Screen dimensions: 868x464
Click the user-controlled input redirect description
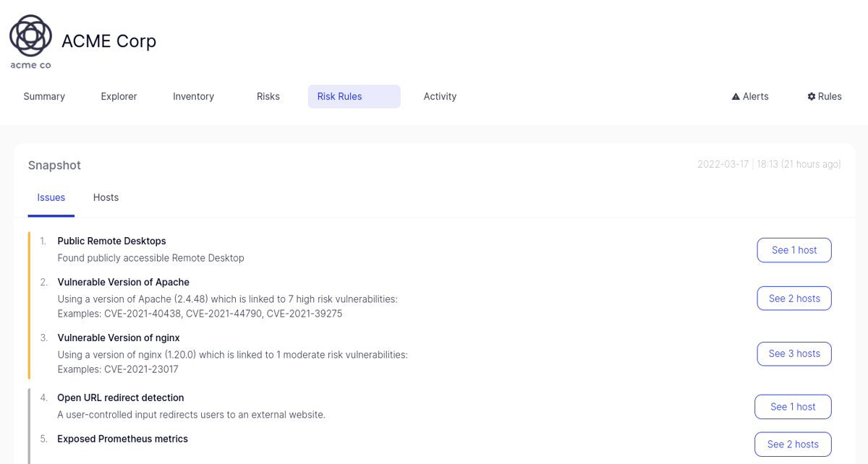coord(191,415)
